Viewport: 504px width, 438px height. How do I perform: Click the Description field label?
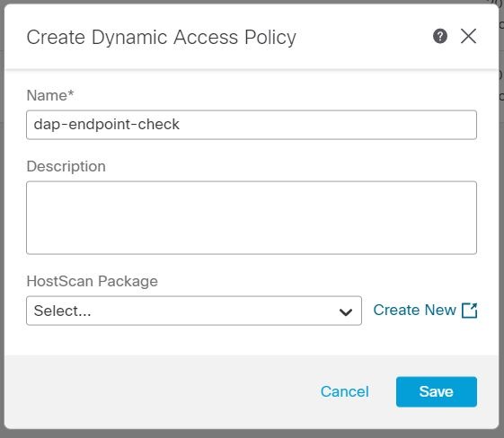coord(66,166)
